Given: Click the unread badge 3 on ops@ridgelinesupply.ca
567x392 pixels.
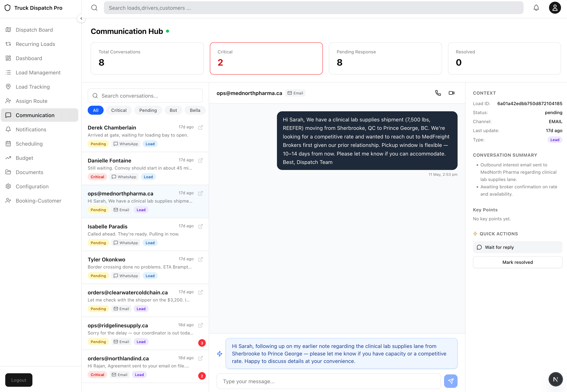Looking at the screenshot, I should 202,343.
